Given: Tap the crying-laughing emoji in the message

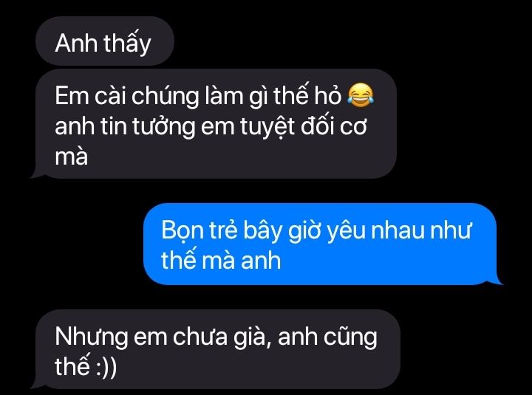Looking at the screenshot, I should (x=361, y=95).
